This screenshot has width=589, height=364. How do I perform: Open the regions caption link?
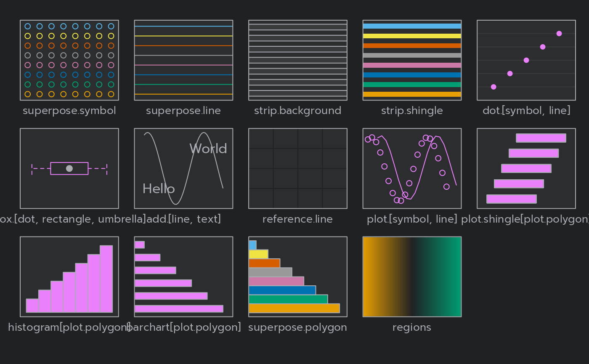point(411,327)
